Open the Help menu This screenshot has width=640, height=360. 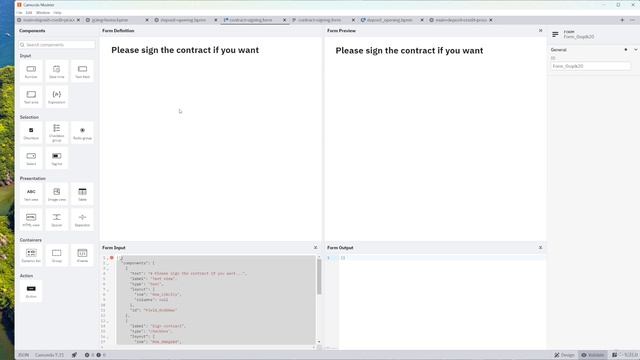tap(57, 13)
